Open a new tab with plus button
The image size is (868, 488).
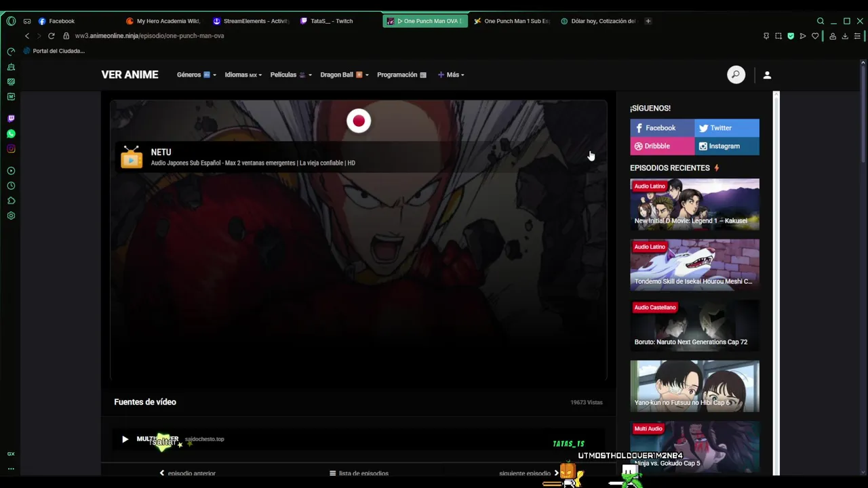[x=648, y=21]
